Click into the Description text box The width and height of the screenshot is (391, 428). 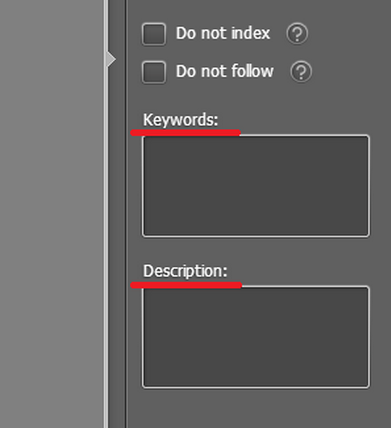256,337
